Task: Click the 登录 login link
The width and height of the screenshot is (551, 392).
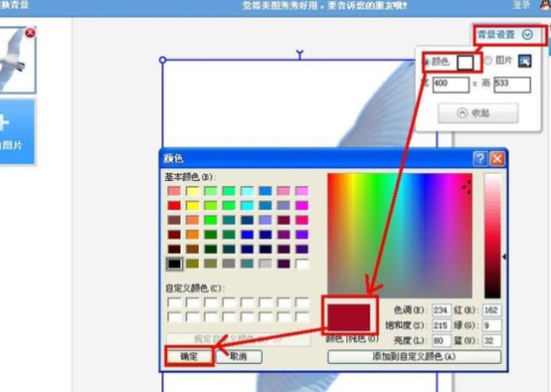Action: pos(521,5)
